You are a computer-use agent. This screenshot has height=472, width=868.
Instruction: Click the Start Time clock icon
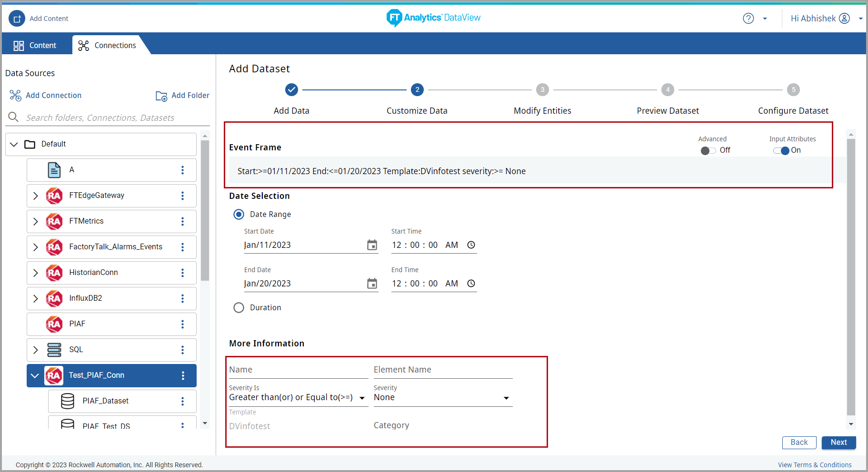tap(471, 245)
